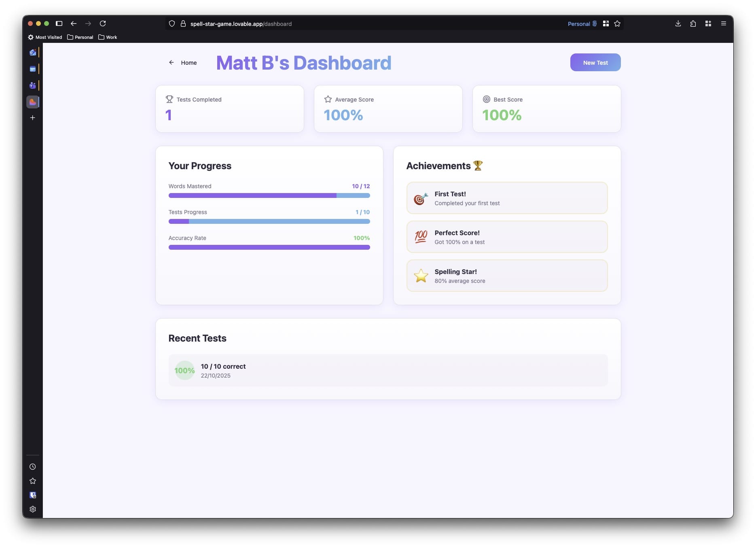Bookmark this page with the address bar star
The height and width of the screenshot is (548, 756).
[x=617, y=23]
